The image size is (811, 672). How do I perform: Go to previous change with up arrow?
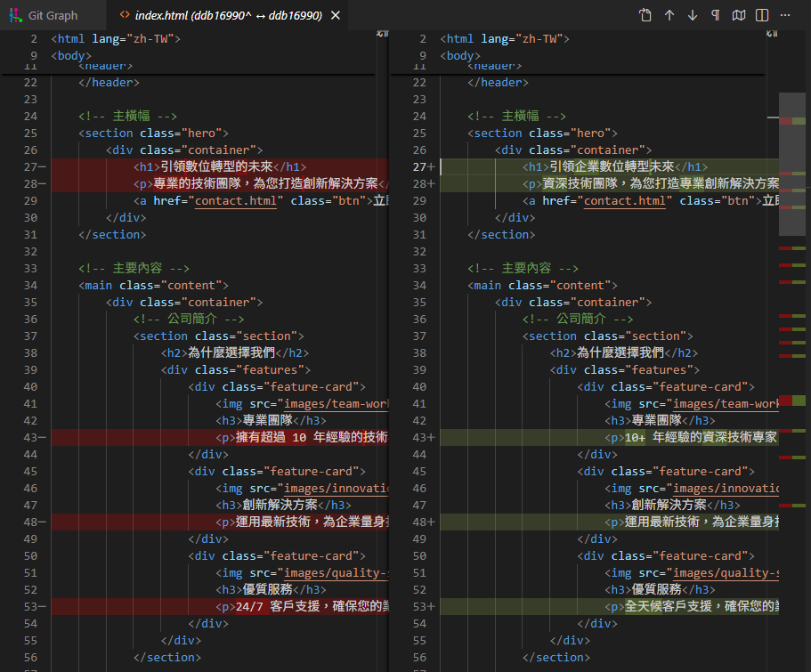(x=669, y=15)
